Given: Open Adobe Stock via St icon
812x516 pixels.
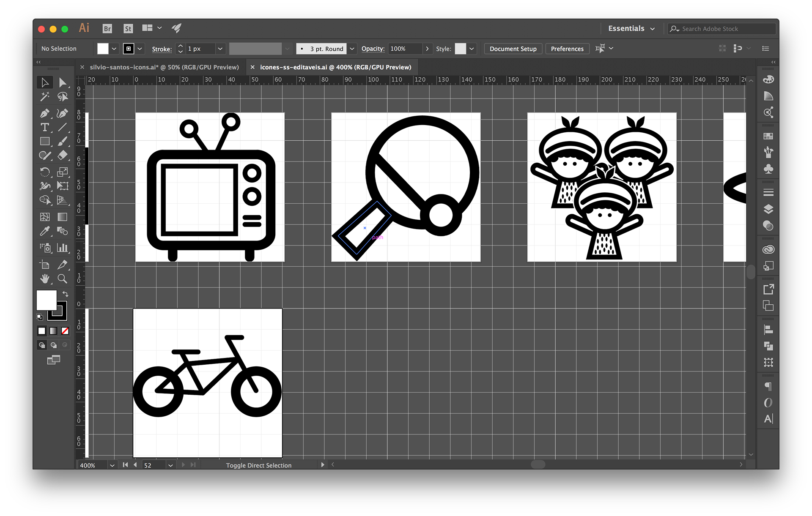Looking at the screenshot, I should (x=128, y=29).
